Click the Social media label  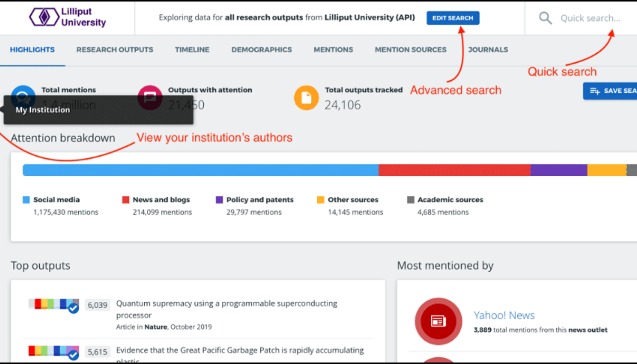click(x=57, y=200)
